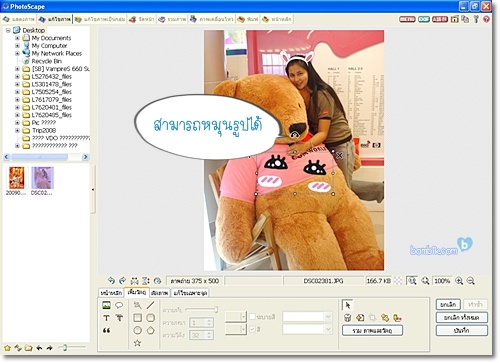Viewport: 500px width, 363px height.
Task: Rotate the image clockwise with the redo arrow
Action: point(122,281)
